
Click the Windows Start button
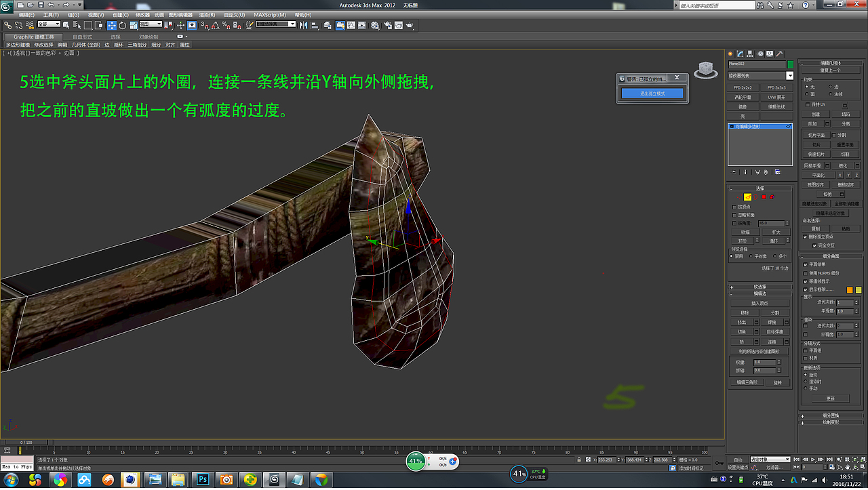(x=11, y=480)
